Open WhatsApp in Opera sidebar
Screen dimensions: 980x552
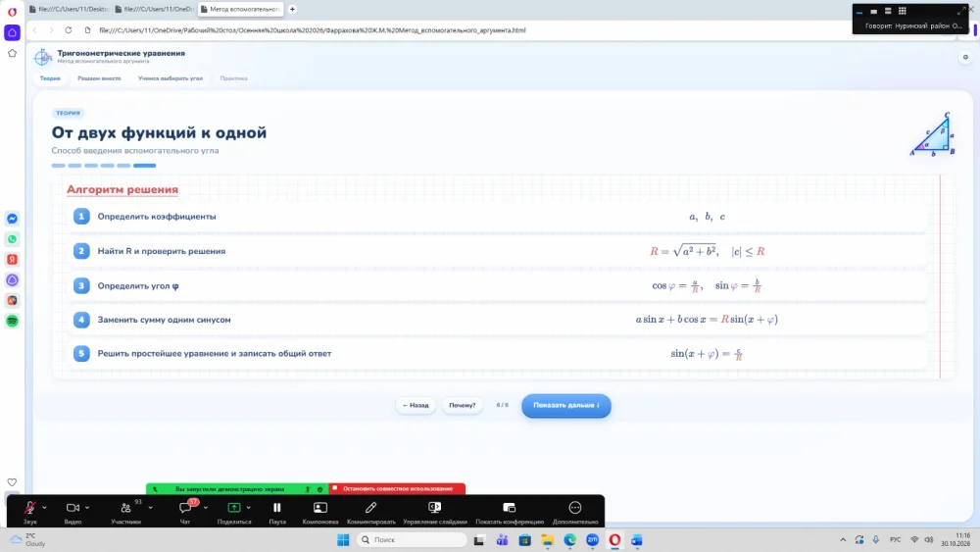tap(12, 239)
